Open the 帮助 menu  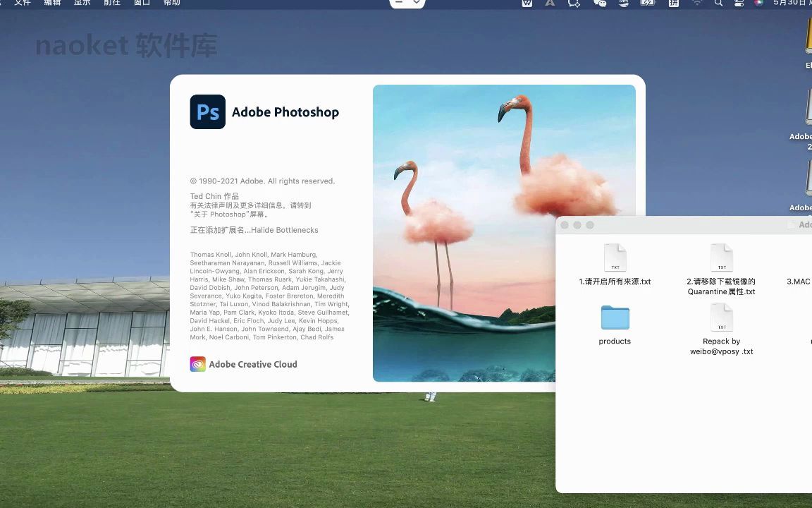point(172,3)
